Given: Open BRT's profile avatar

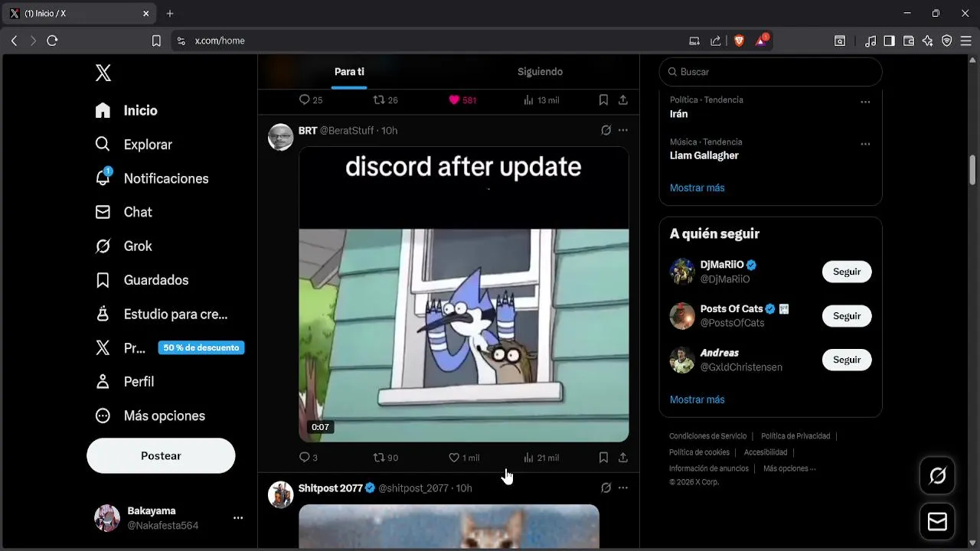Looking at the screenshot, I should coord(281,137).
